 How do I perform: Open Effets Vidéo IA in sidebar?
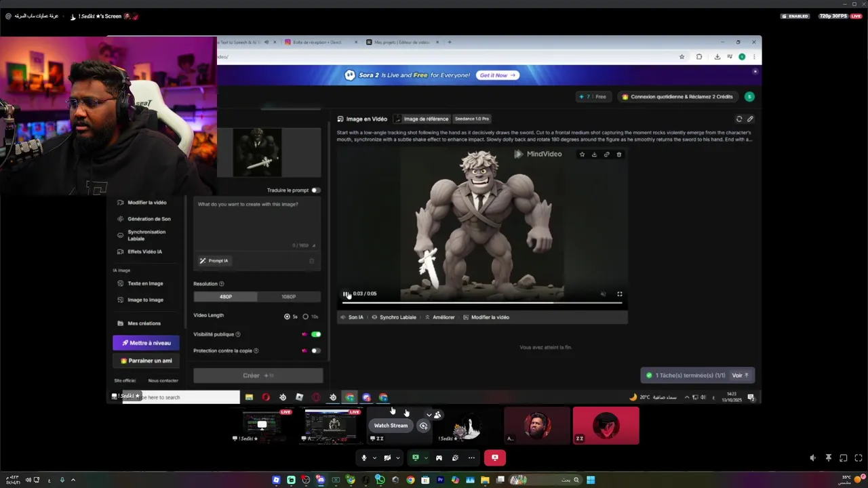pyautogui.click(x=140, y=251)
